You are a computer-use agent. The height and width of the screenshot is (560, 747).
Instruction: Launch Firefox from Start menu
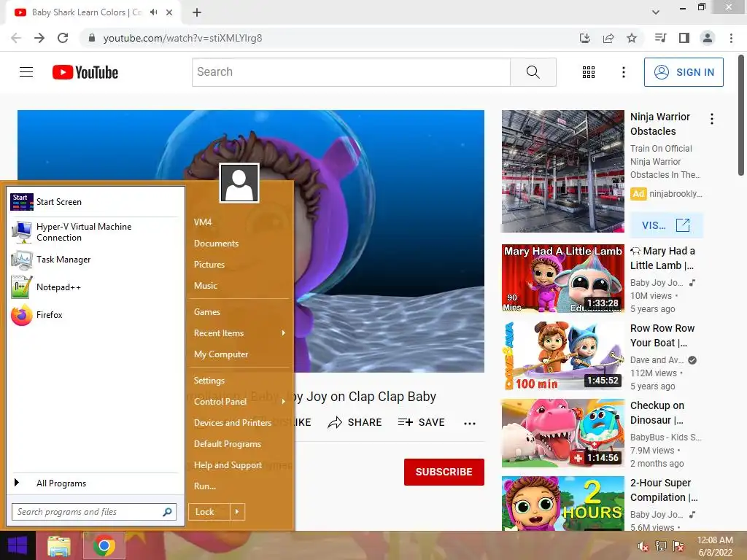[x=94, y=315]
